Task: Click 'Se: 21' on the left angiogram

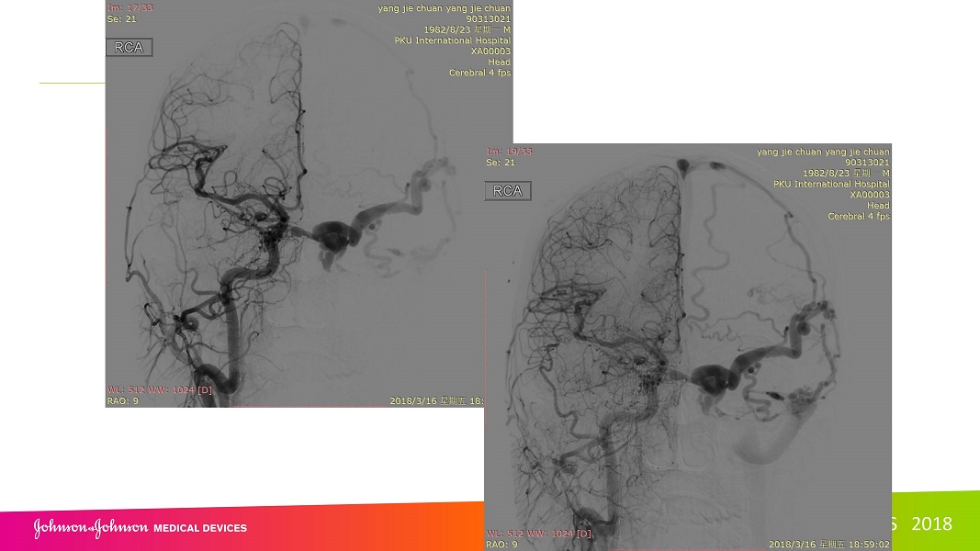Action: [x=121, y=19]
